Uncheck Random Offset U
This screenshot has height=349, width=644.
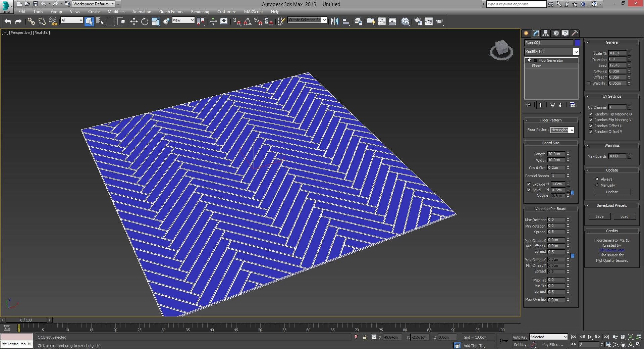tap(591, 126)
